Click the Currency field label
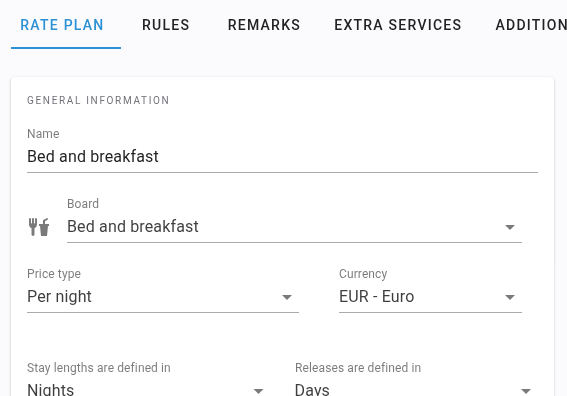The height and width of the screenshot is (396, 567). [x=363, y=274]
